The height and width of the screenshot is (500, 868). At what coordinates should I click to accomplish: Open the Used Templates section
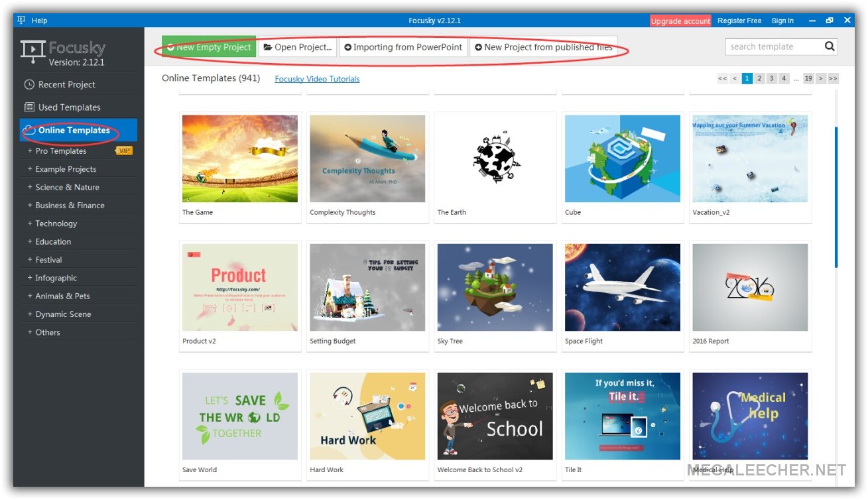78,107
